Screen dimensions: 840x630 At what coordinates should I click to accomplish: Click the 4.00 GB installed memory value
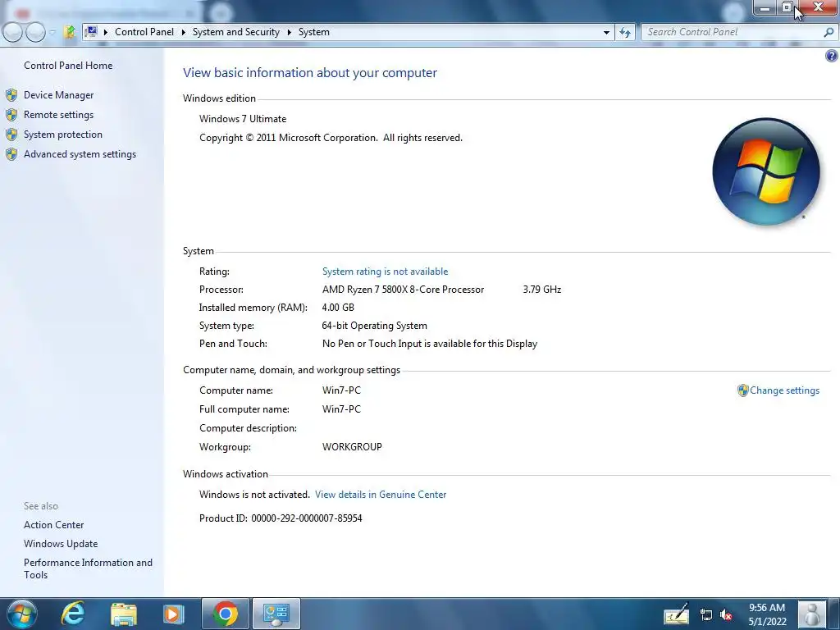click(x=338, y=308)
